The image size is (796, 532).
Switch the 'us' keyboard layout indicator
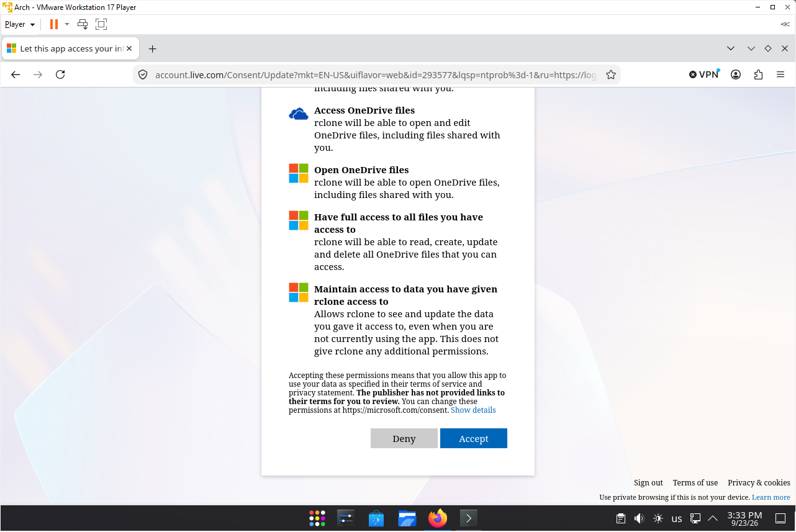tap(677, 519)
